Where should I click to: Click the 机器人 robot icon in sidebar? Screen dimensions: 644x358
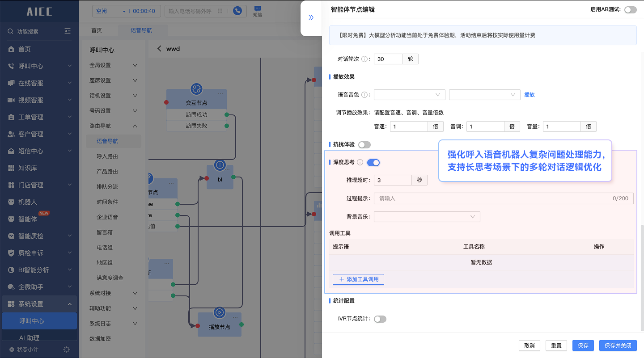11,202
